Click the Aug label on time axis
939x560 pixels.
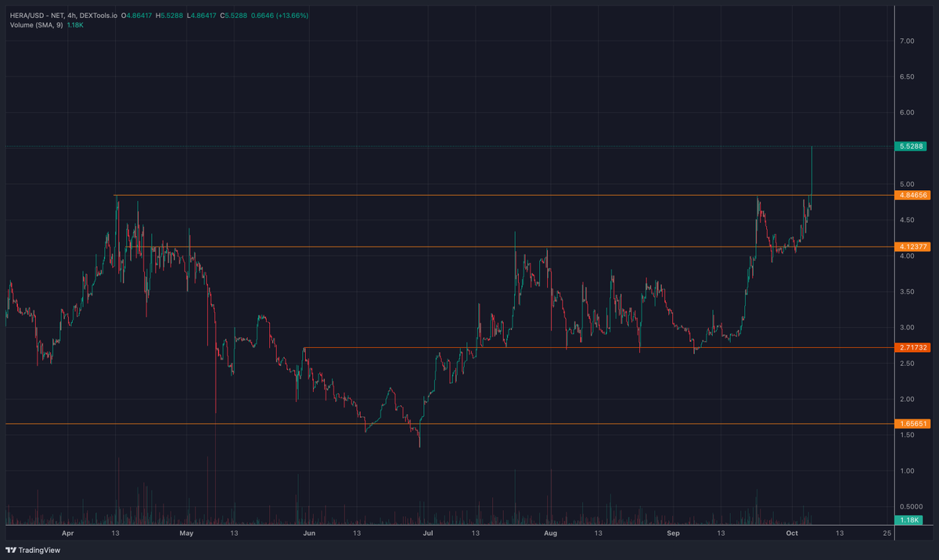coord(550,533)
